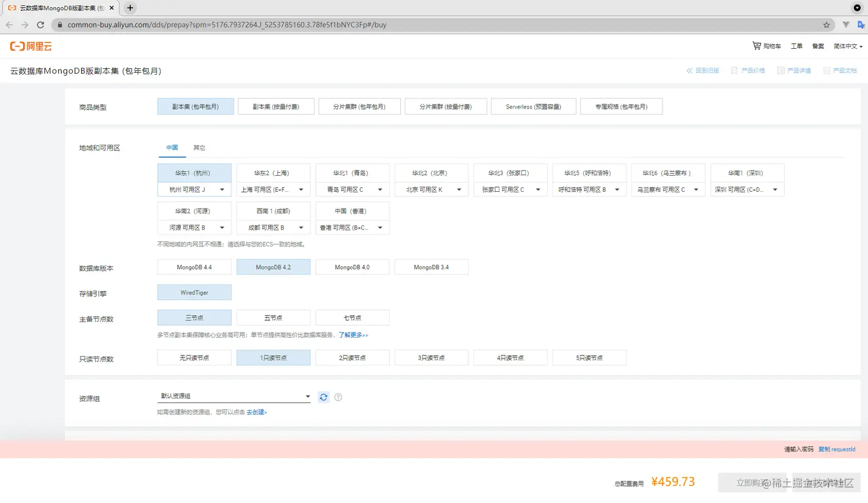868x503 pixels.
Task: Click the 阿里云 logo
Action: [x=31, y=47]
